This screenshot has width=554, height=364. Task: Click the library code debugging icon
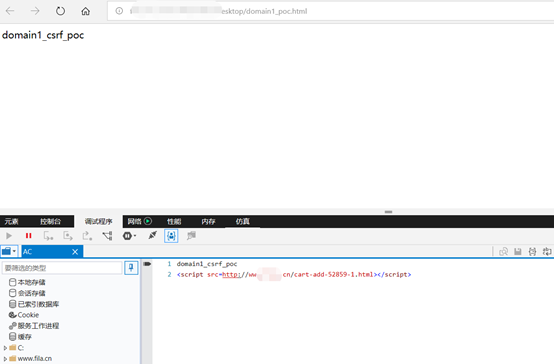point(191,235)
